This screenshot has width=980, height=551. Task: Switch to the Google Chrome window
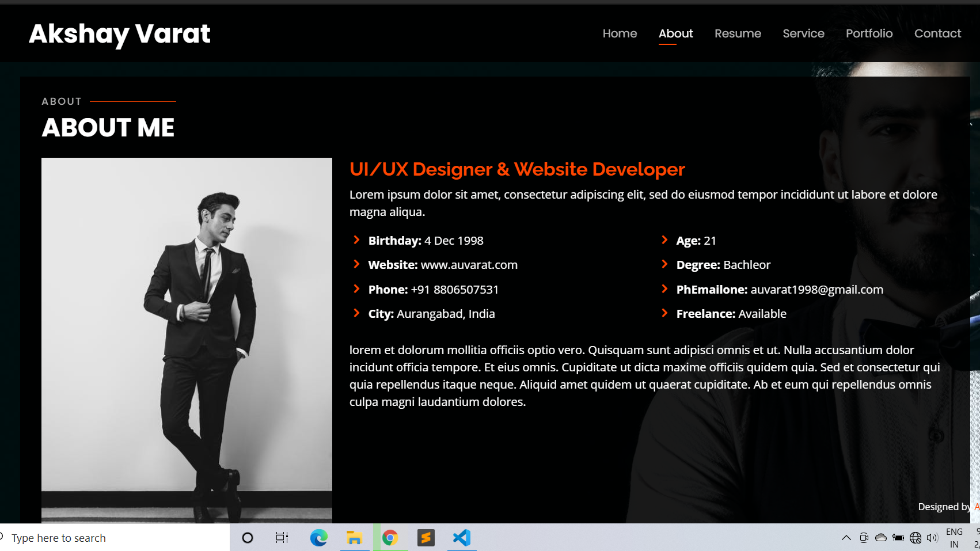[x=390, y=538]
